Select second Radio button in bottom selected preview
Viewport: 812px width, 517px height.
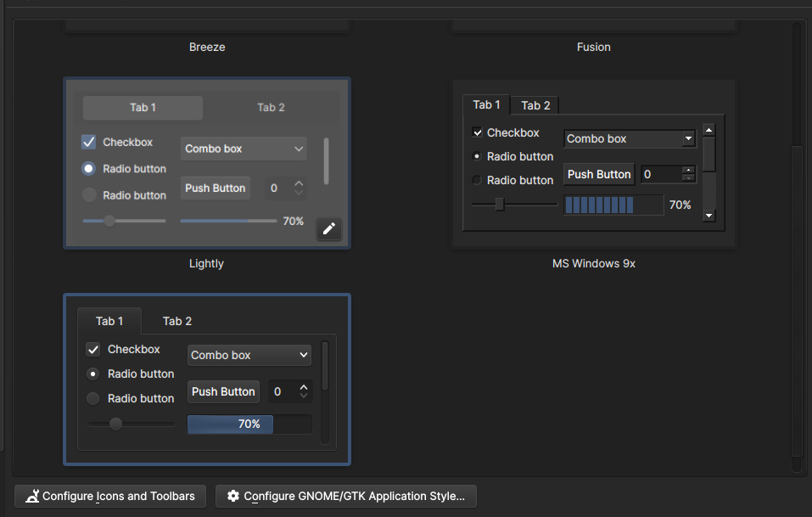click(92, 398)
